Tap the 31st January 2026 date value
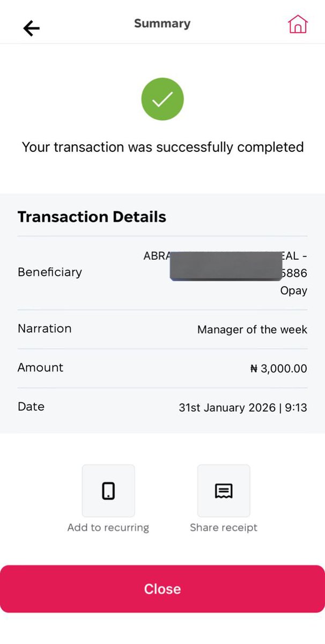This screenshot has width=325, height=644. (228, 408)
